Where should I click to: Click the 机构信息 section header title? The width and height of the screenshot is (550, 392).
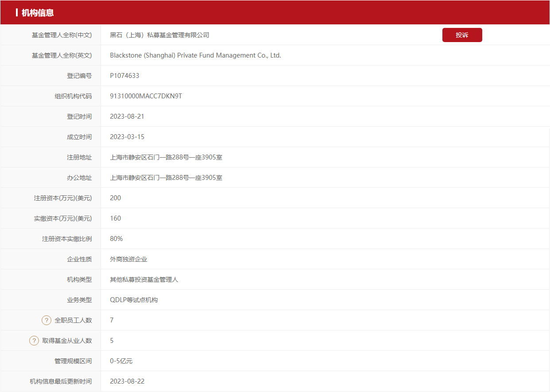pyautogui.click(x=38, y=13)
